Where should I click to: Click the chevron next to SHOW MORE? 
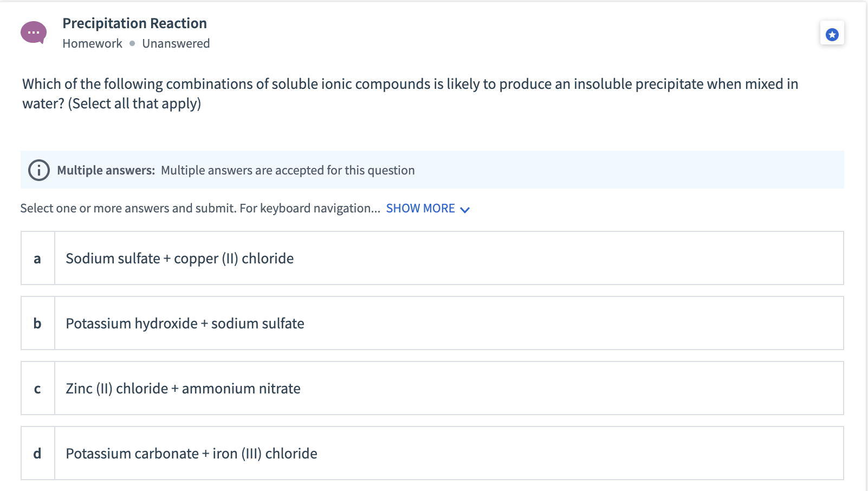coord(465,209)
